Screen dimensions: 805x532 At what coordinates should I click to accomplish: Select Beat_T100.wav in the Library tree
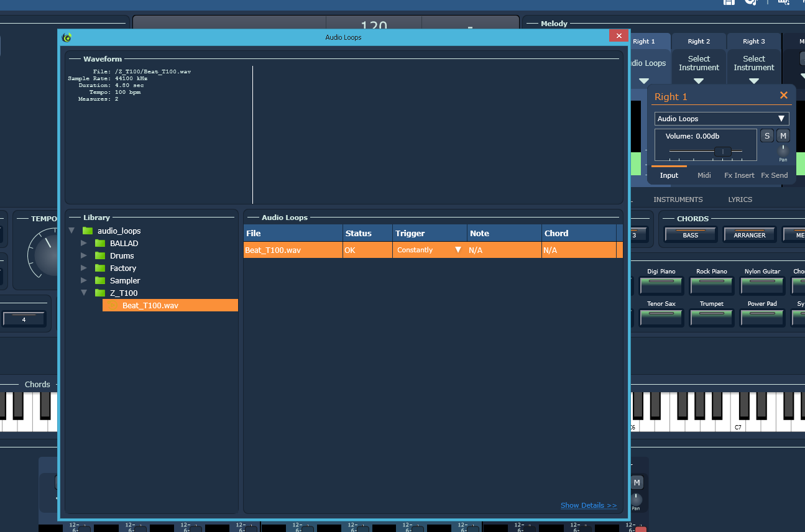pos(170,305)
